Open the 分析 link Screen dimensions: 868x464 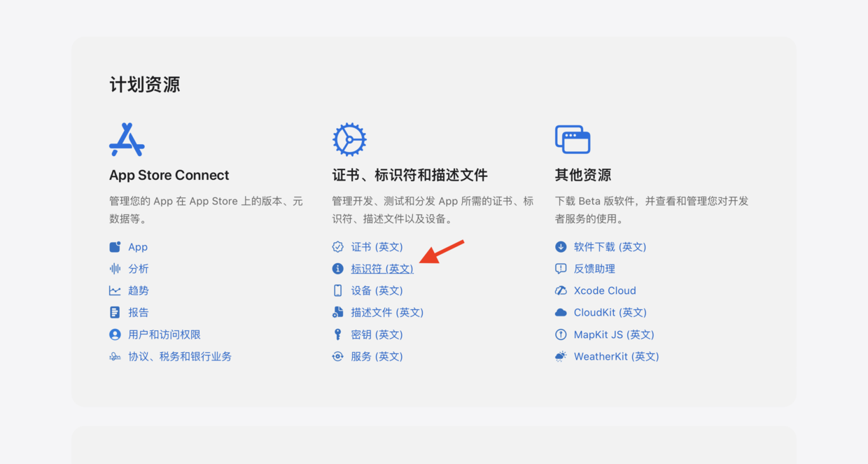[x=139, y=269]
